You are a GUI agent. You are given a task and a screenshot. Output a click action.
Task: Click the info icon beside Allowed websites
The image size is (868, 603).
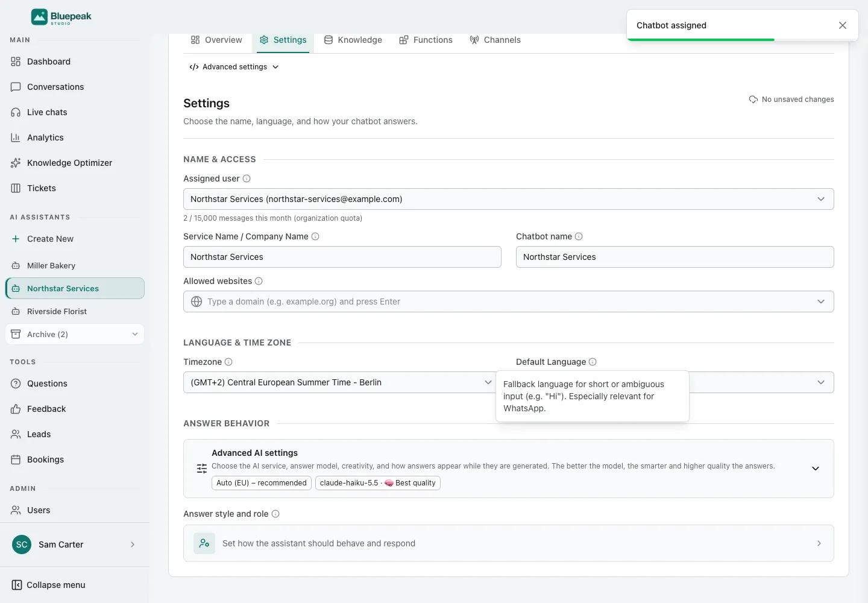(x=259, y=281)
